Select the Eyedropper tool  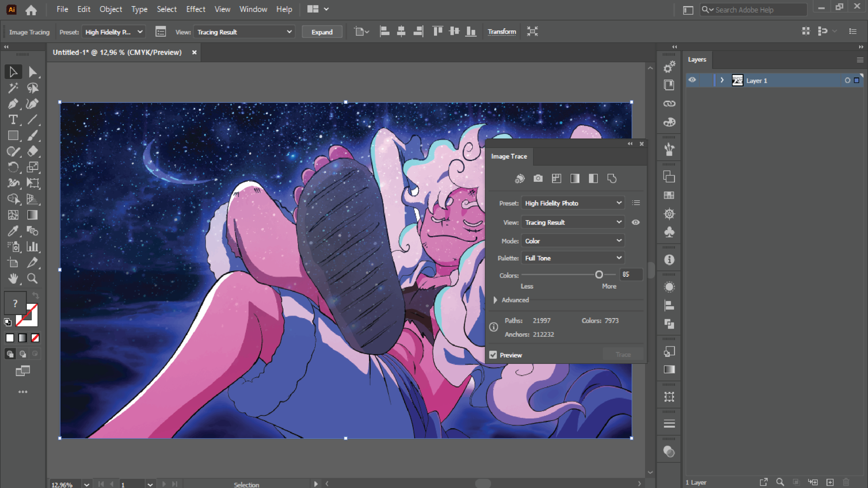click(13, 231)
